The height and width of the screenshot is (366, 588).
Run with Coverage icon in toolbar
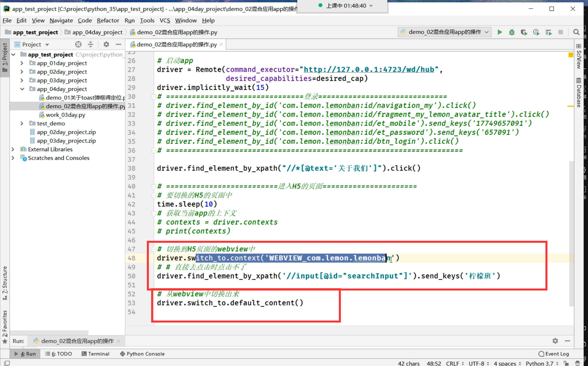(524, 32)
